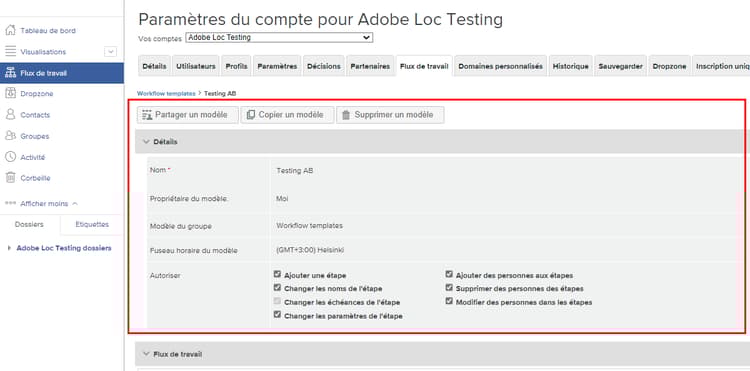
Task: Collapse the Flux de travail section
Action: click(146, 354)
